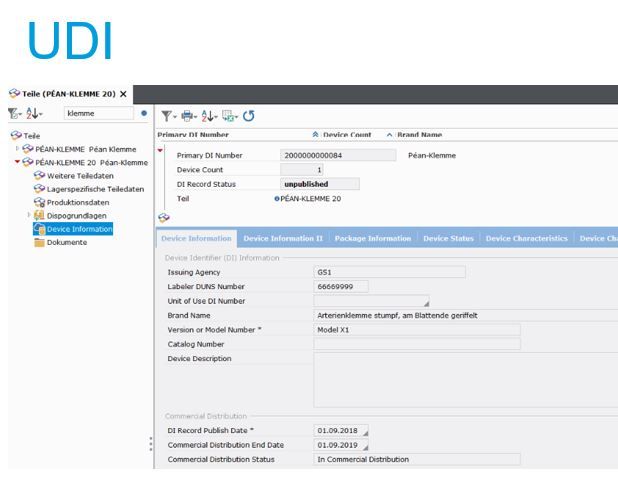Select PÉAN-KLEMME 20 Péan-Klemme tree item
The image size is (618, 490).
[x=91, y=162]
